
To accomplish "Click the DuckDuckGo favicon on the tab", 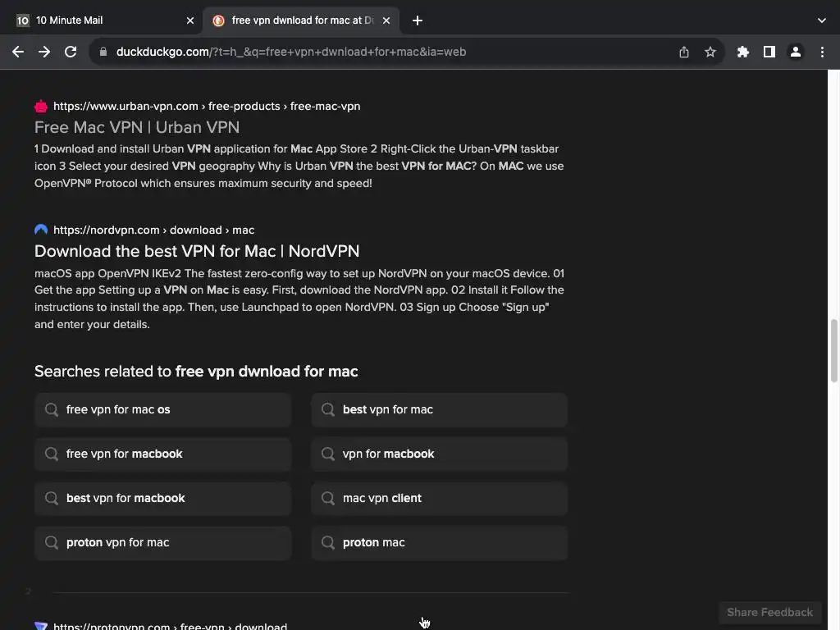I will click(x=218, y=21).
